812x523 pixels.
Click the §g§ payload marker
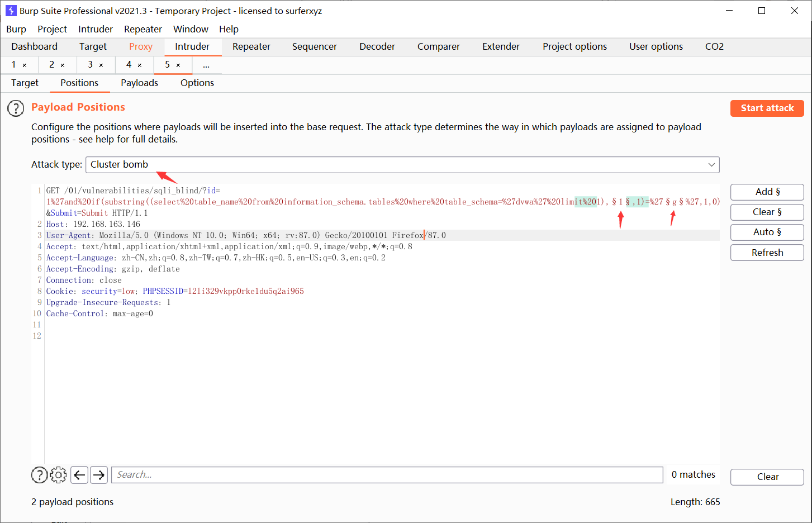675,202
